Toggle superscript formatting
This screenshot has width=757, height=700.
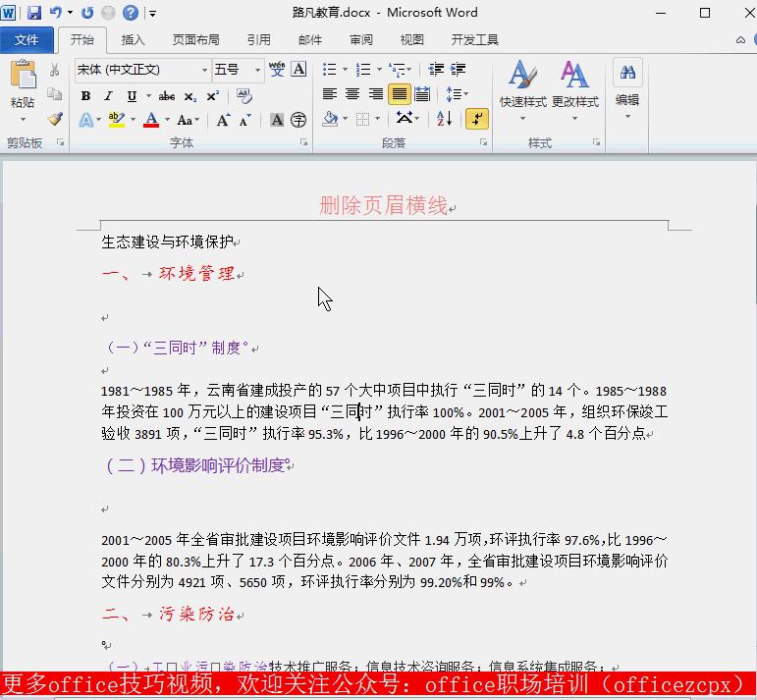pos(212,96)
